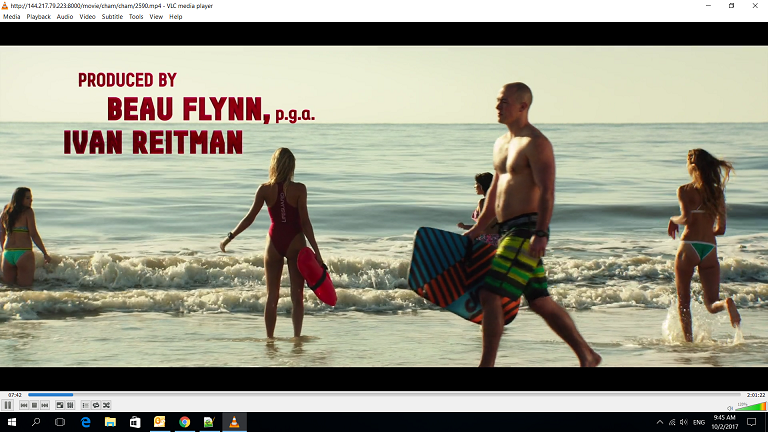Click the video display area
Image resolution: width=768 pixels, height=432 pixels.
(x=384, y=206)
